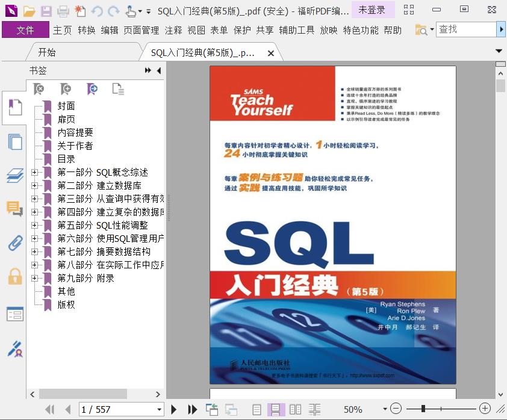Screen dimensions: 507x420
Task: Expand 第二部分 建立数据库 bookmark
Action: coord(34,186)
